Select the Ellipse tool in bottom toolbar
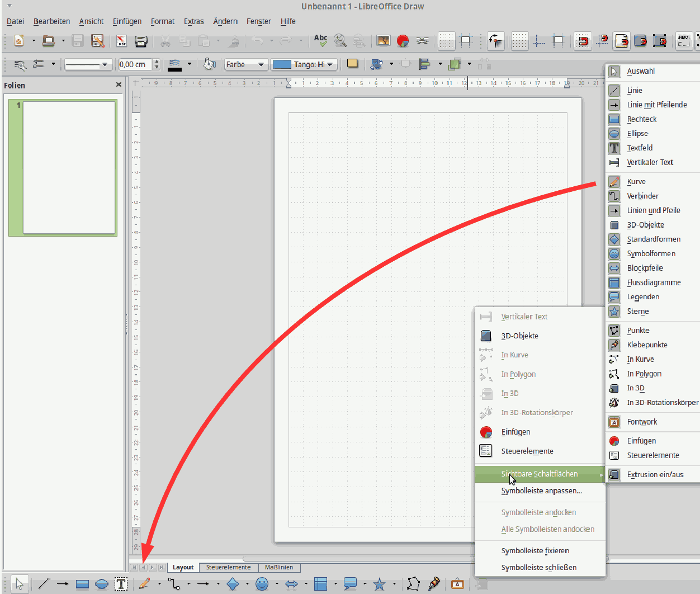The image size is (700, 594). (102, 584)
